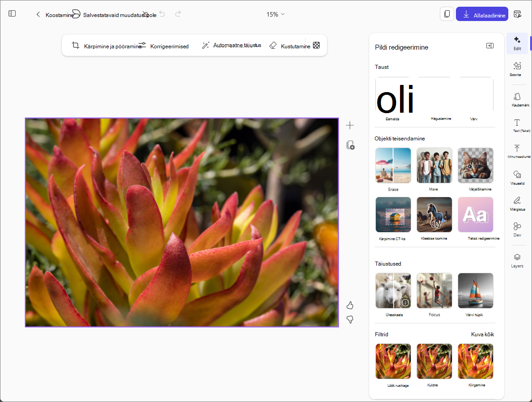Viewport: 532px width, 402px height.
Task: Expand the 15% zoom dropdown
Action: point(276,14)
